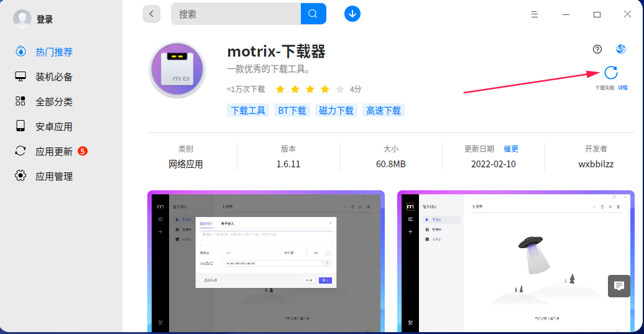Image resolution: width=644 pixels, height=334 pixels.
Task: Open 应用更新 section
Action: pyautogui.click(x=54, y=152)
